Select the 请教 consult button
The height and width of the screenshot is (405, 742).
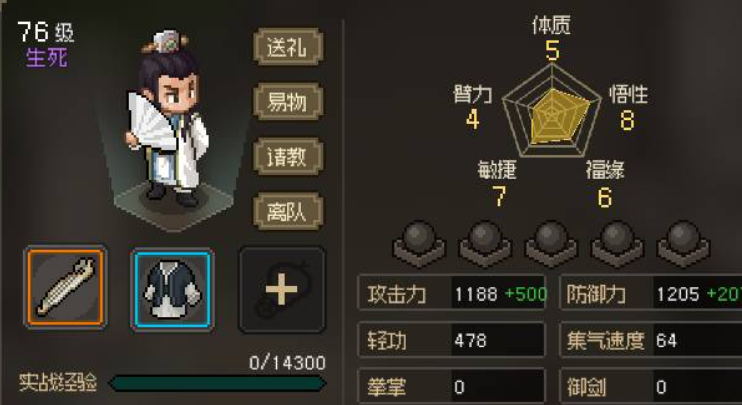click(x=288, y=157)
